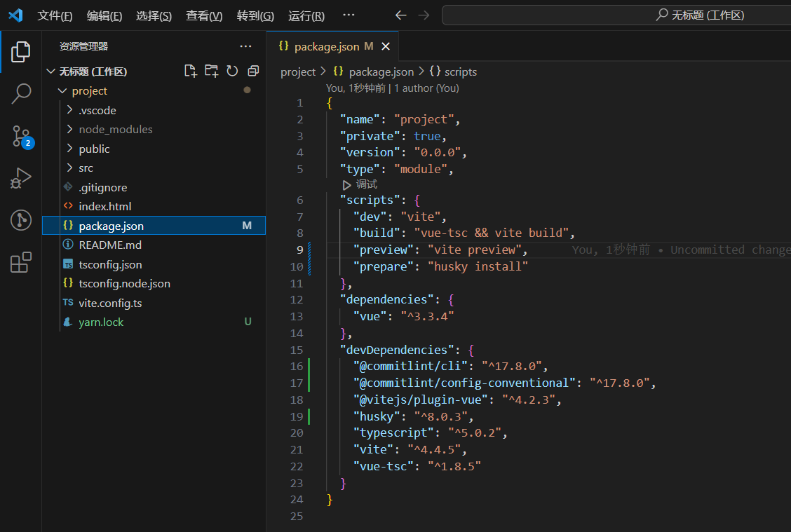Click the inline blame Uncommitted changes annotation
This screenshot has width=791, height=532.
coord(681,250)
